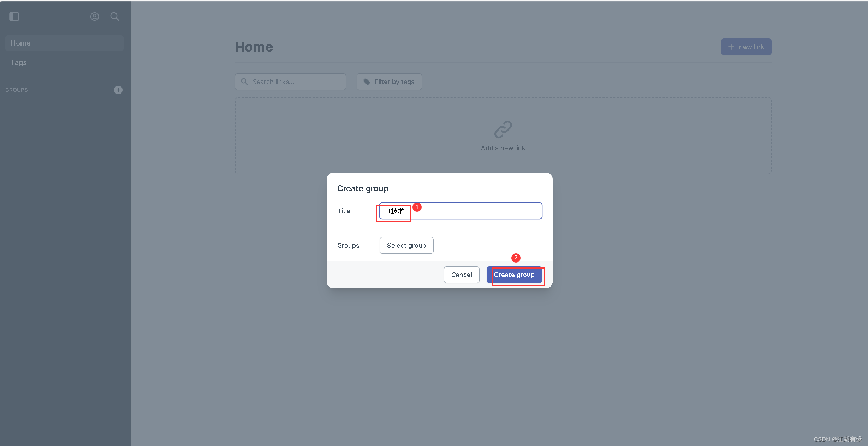Click the Filter by tags toggle button
The width and height of the screenshot is (868, 446).
pyautogui.click(x=389, y=82)
